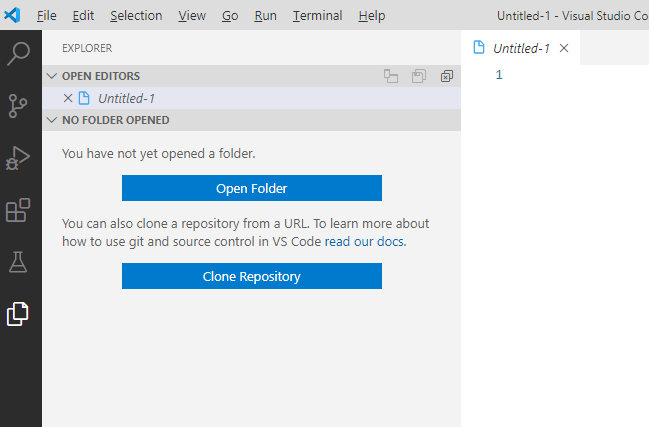Click the Save All icon
This screenshot has width=649, height=427.
[x=419, y=76]
